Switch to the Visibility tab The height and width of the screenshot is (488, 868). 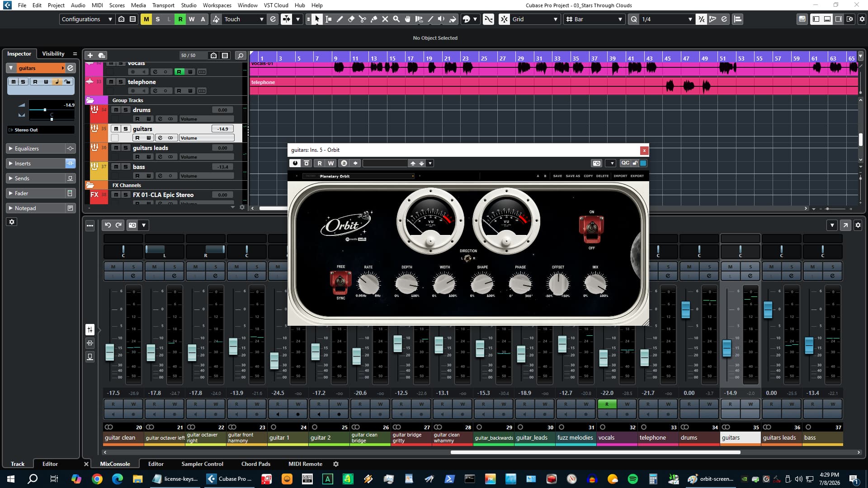coord(53,53)
